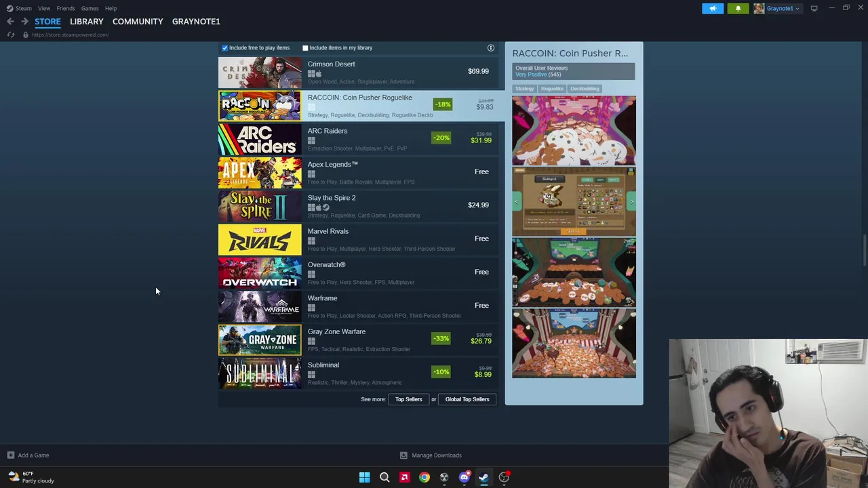The image size is (868, 488).
Task: Open the View menu
Action: click(44, 8)
